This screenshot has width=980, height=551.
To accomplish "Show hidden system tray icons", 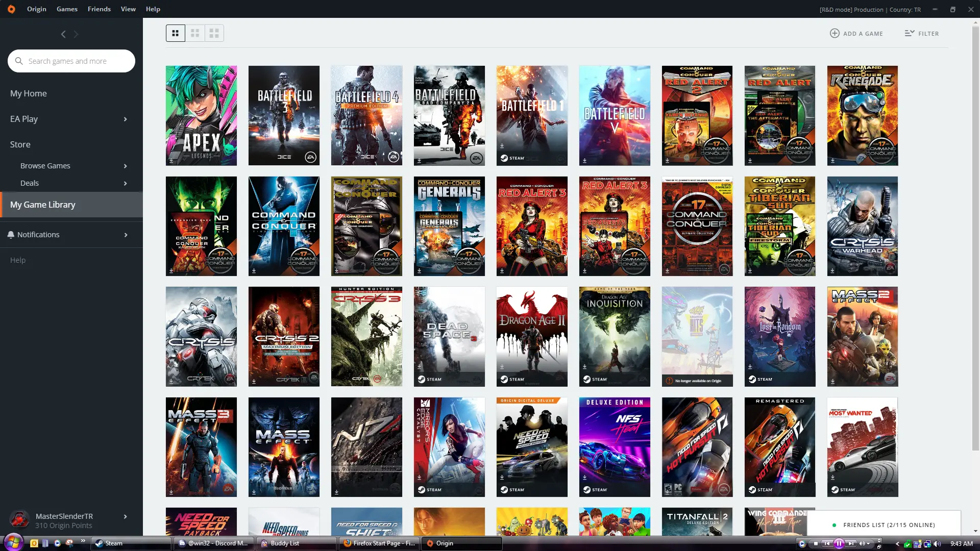I will [x=897, y=544].
